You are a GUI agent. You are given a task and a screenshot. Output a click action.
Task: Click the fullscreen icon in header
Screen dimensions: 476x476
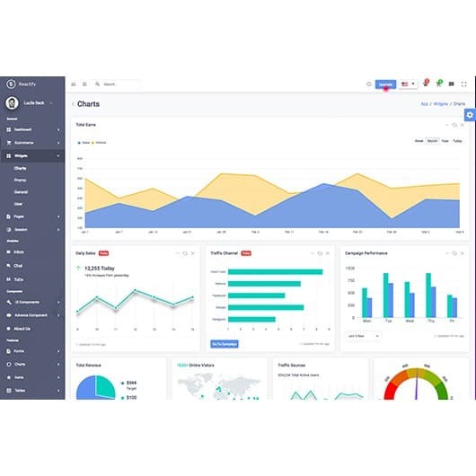coord(463,84)
